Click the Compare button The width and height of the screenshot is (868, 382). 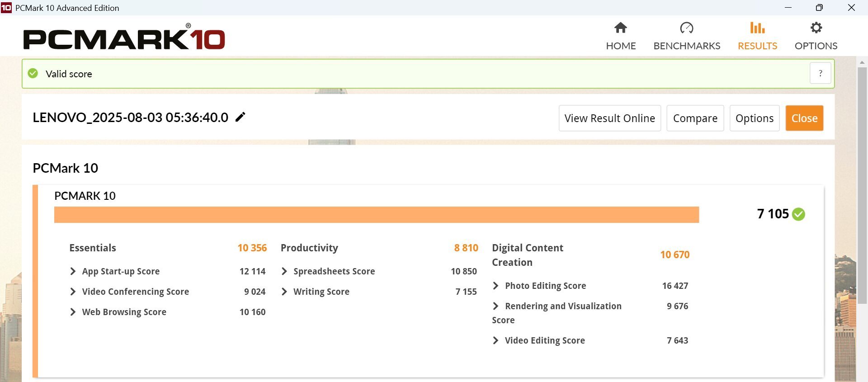[x=695, y=118]
